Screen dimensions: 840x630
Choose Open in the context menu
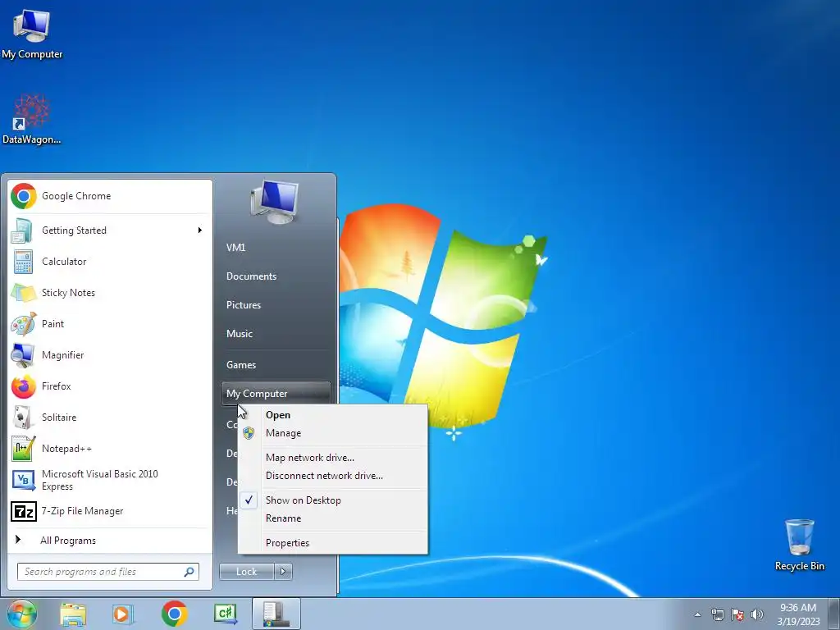click(x=333, y=415)
